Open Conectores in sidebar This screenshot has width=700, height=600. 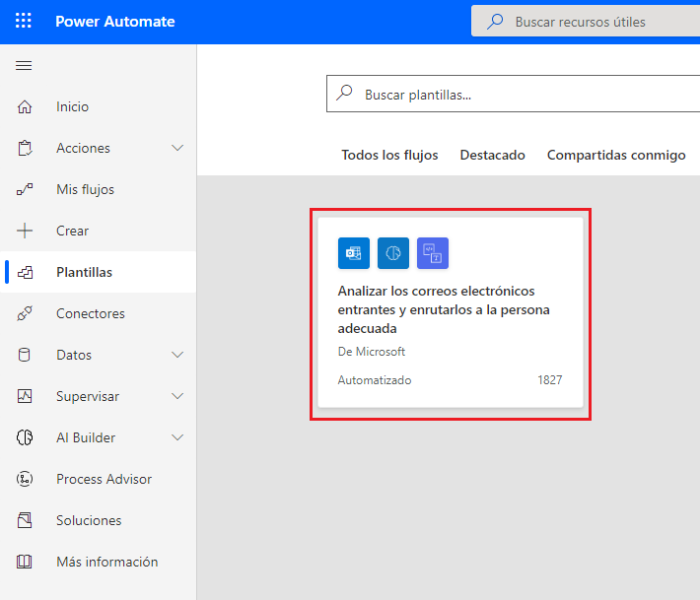[99, 313]
